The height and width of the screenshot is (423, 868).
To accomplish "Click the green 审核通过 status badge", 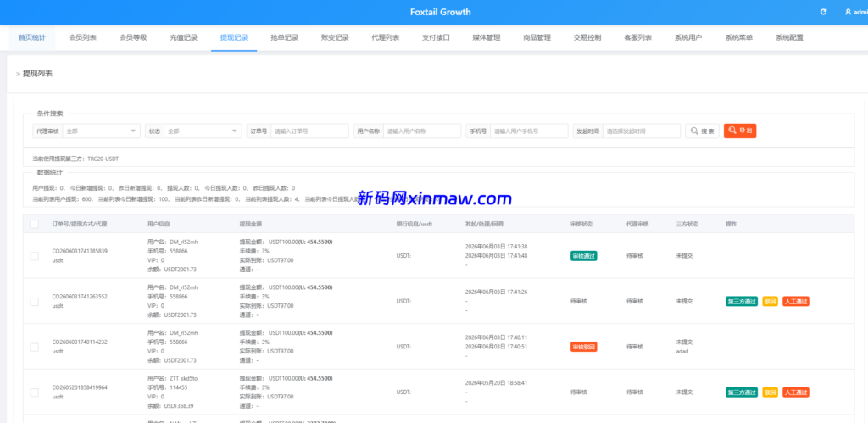I will tap(583, 256).
